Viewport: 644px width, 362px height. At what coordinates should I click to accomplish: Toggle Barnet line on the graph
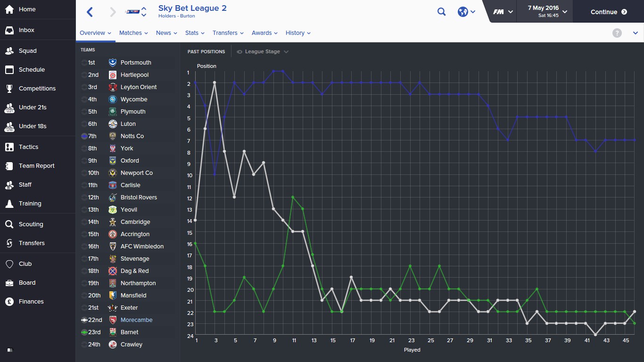pyautogui.click(x=84, y=332)
